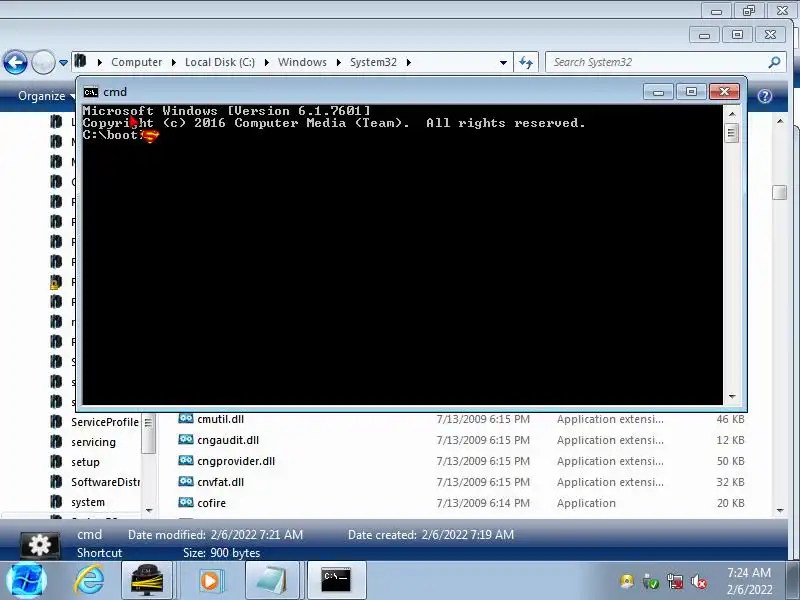The width and height of the screenshot is (800, 600).
Task: Click the cmd shortcut gear icon in details pane
Action: (x=40, y=545)
